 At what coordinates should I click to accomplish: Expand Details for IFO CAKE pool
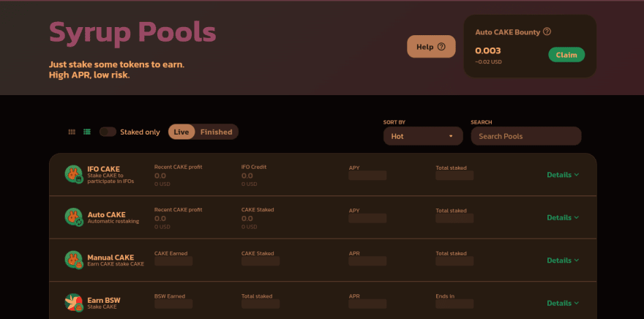point(563,174)
